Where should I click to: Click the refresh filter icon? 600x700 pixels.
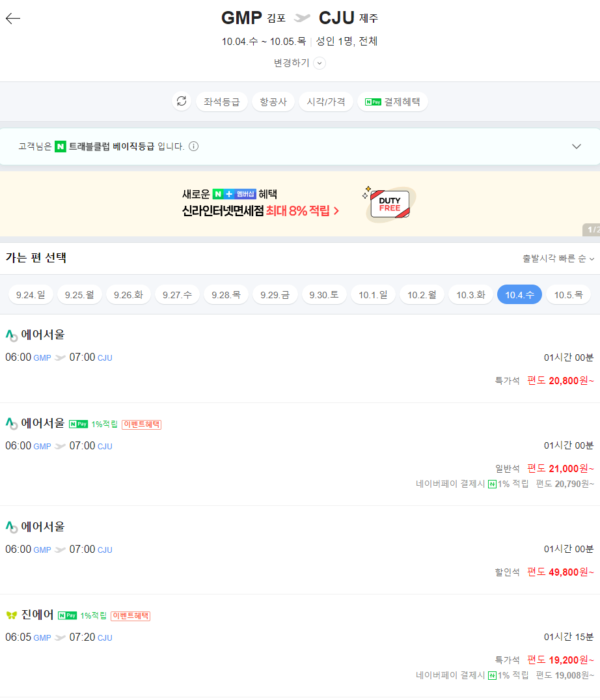click(182, 102)
